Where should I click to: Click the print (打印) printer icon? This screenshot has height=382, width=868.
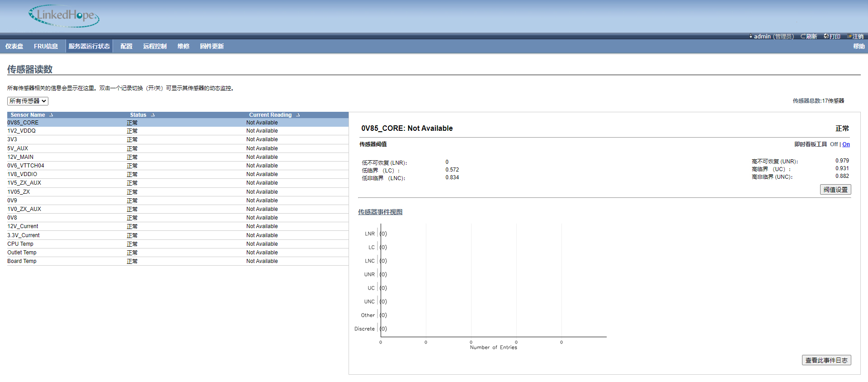(x=826, y=36)
